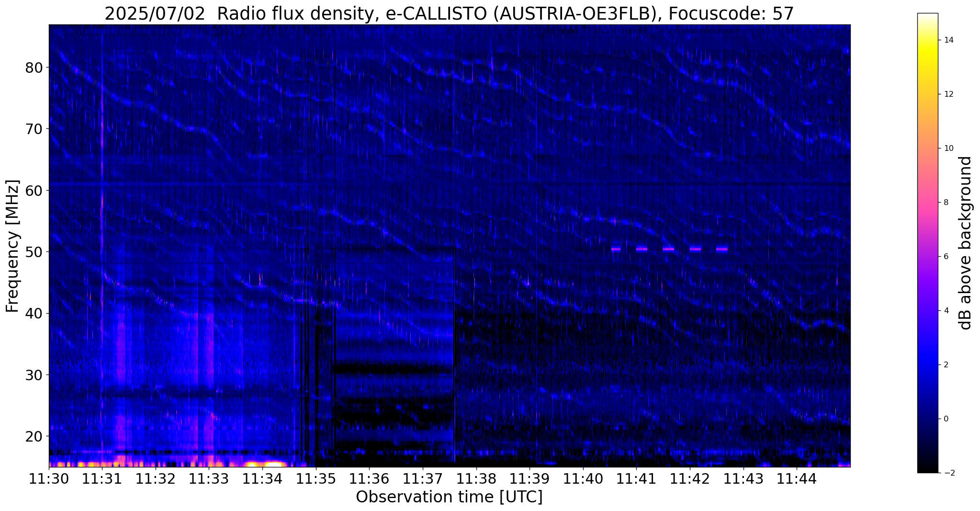Click the 11:31 time tick label
Image resolution: width=980 pixels, height=511 pixels.
102,478
